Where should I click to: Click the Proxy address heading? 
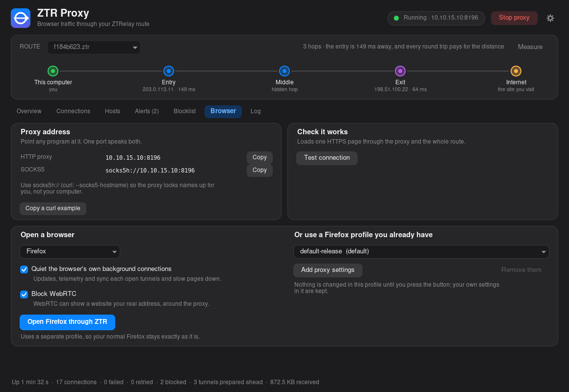(45, 132)
